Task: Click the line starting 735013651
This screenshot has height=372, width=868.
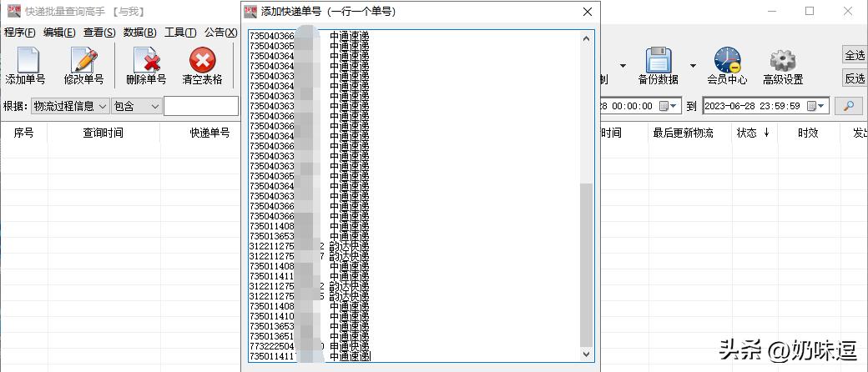Action: point(310,337)
